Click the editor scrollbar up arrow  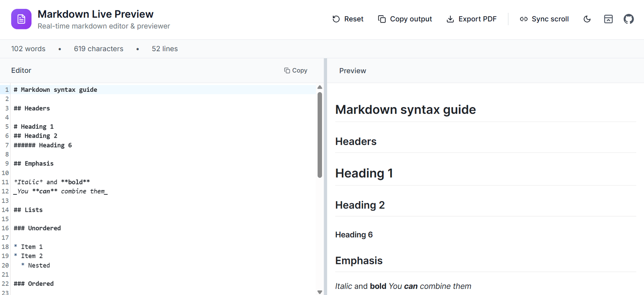tap(320, 87)
